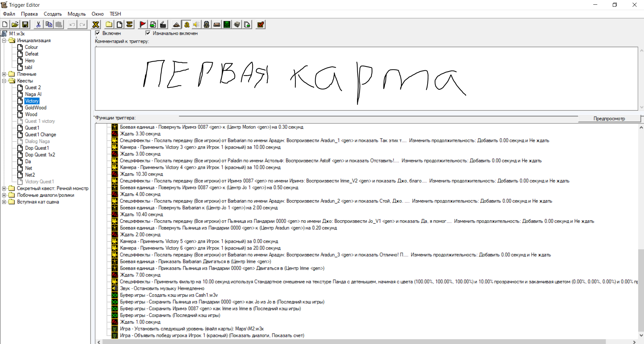
Task: Select the 'Net2' trigger
Action: click(x=30, y=175)
